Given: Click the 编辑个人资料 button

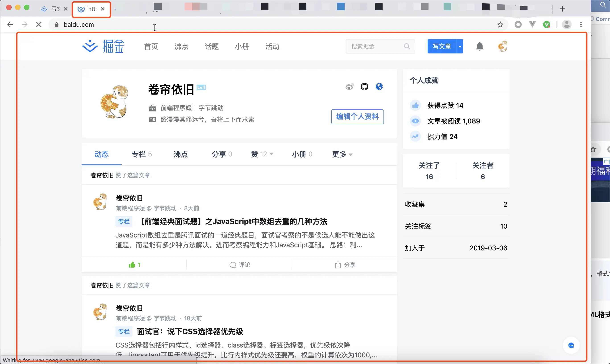Looking at the screenshot, I should [357, 117].
